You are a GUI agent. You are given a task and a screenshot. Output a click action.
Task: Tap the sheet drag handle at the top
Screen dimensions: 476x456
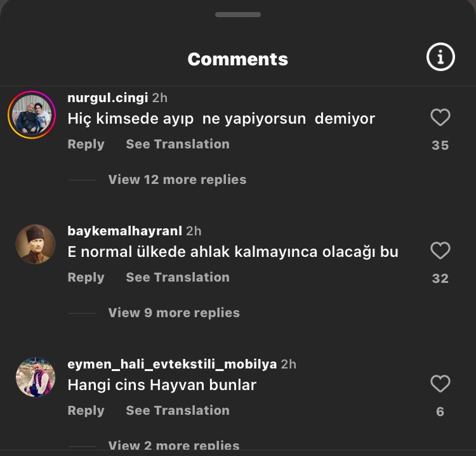point(238,15)
